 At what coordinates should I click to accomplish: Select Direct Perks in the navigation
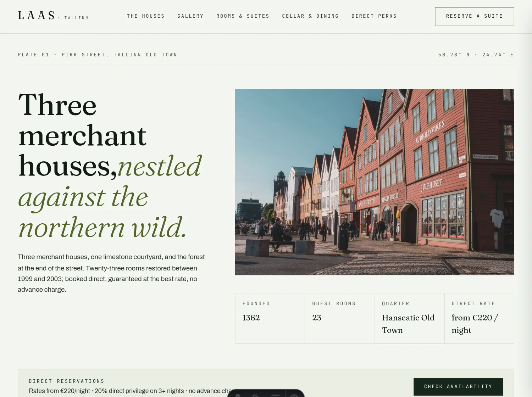(x=374, y=16)
